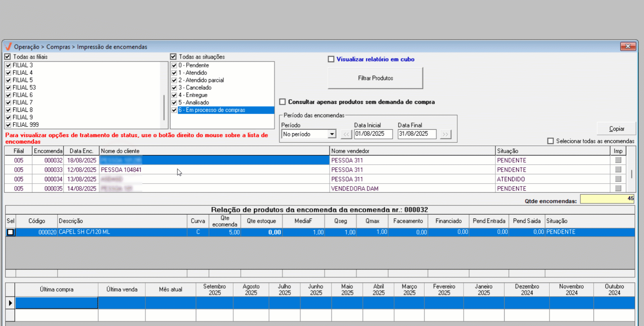Toggle Imp checkbox for encomenda 000032

tap(618, 160)
